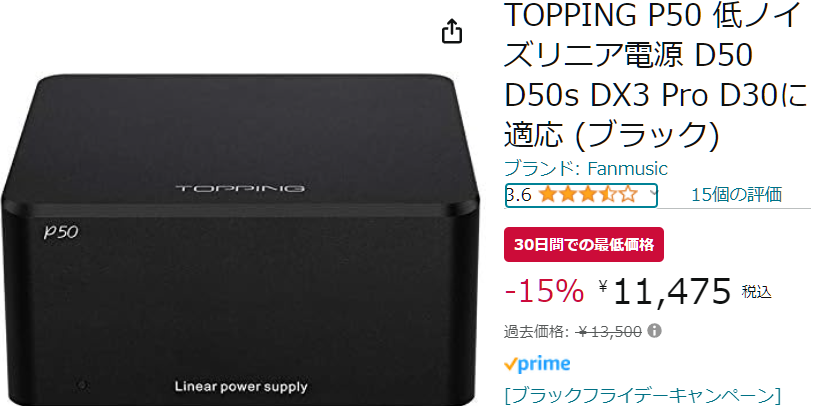
Task: Click the P50 label on product photo
Action: pos(61,232)
